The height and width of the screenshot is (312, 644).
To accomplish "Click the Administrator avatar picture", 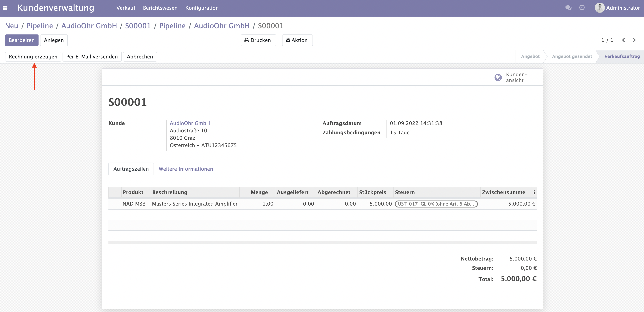I will pyautogui.click(x=599, y=8).
